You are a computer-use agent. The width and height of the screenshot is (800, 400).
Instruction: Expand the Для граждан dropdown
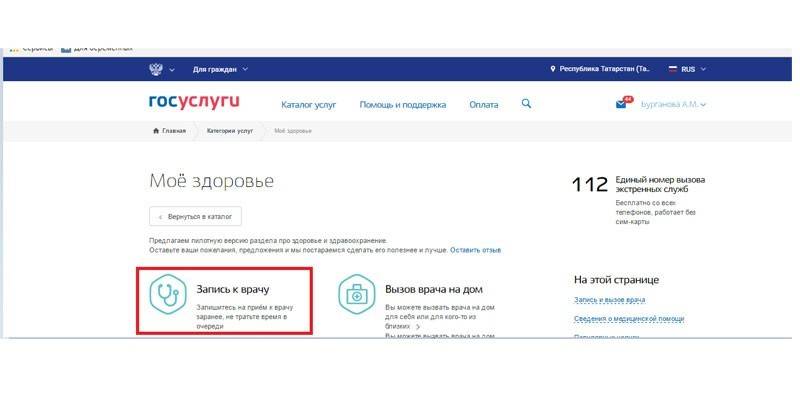point(220,69)
